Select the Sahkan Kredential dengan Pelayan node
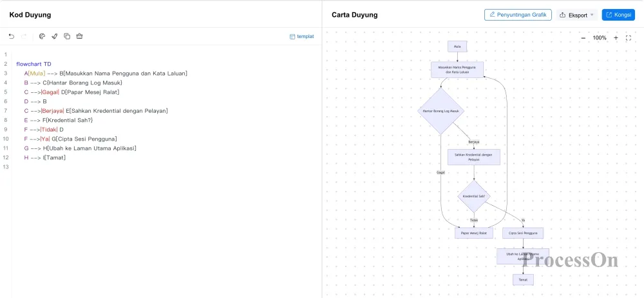 [474, 157]
